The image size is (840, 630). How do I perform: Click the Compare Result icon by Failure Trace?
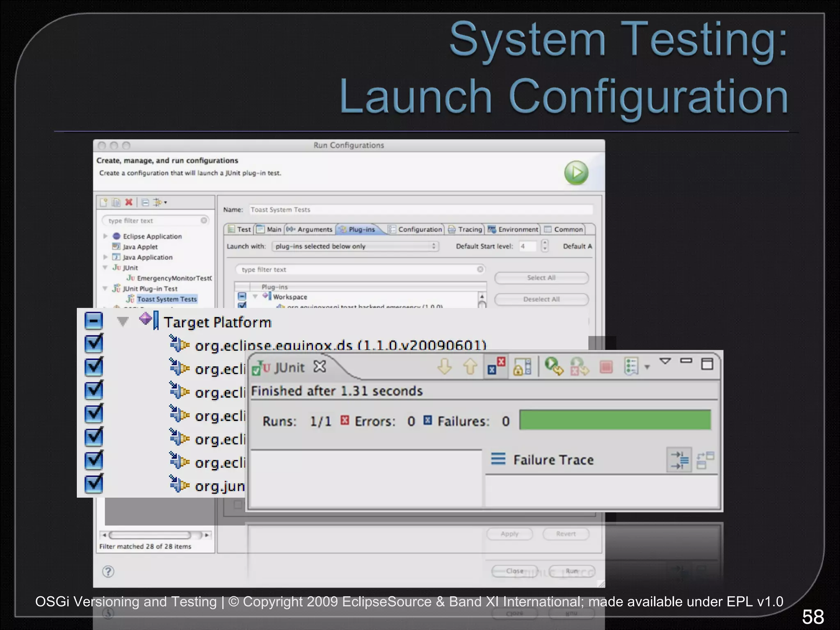pyautogui.click(x=705, y=460)
